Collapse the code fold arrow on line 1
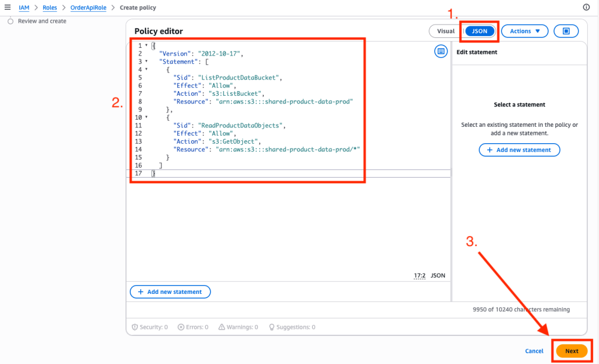This screenshot has height=364, width=599. [146, 46]
